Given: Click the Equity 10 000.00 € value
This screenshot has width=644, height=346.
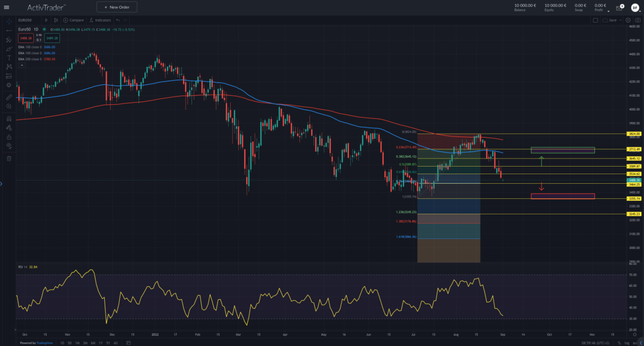Looking at the screenshot, I should pos(555,5).
